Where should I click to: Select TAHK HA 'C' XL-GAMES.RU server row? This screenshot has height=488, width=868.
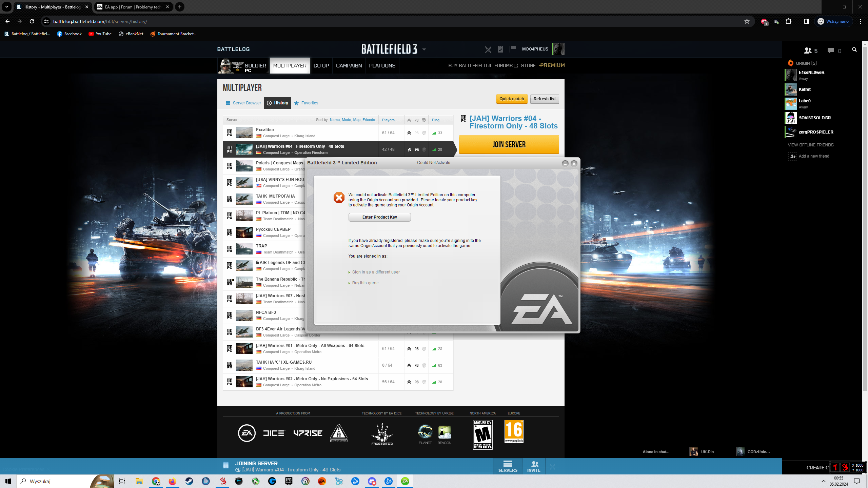click(338, 365)
